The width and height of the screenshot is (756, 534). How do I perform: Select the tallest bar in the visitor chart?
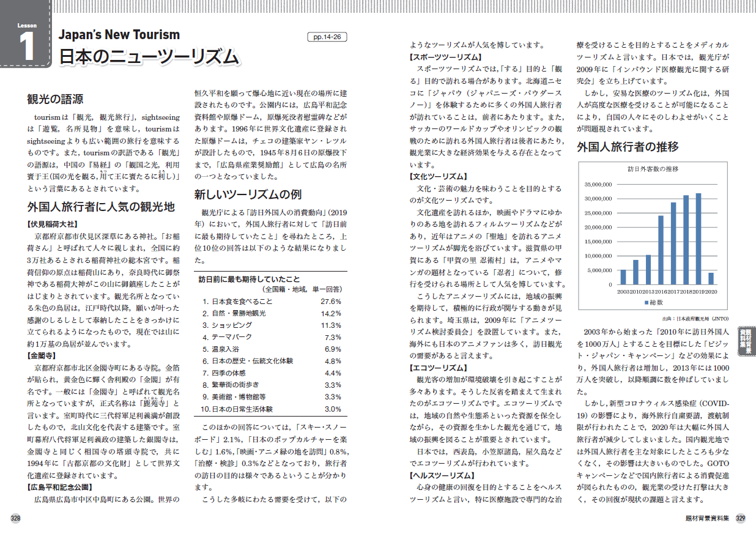[698, 239]
